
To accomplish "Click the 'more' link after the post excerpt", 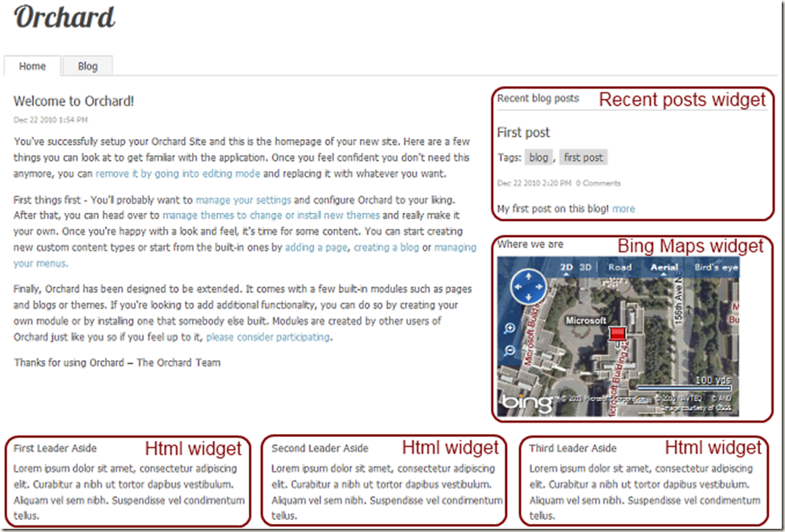I will [x=624, y=209].
